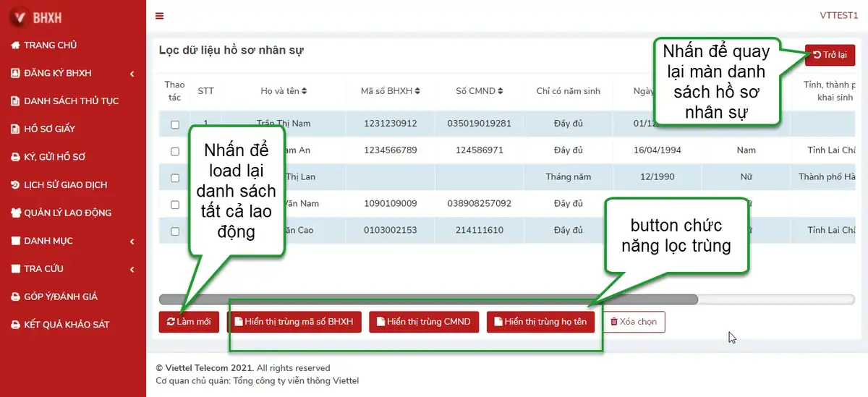Viewport: 868px width, 397px height.
Task: Sort by Mã số BHXH column
Action: (x=391, y=91)
